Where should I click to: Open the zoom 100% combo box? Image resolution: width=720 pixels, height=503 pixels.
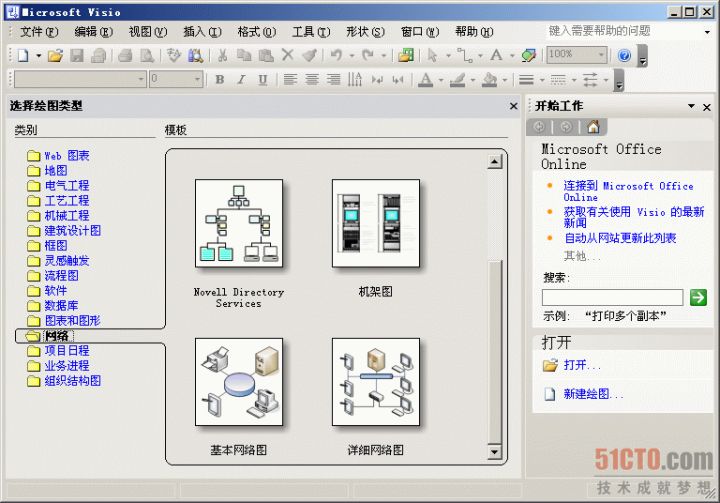click(x=576, y=55)
